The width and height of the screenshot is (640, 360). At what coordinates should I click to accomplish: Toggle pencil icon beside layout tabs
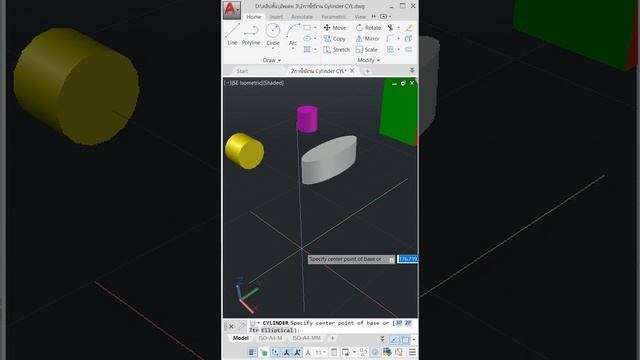(x=394, y=339)
